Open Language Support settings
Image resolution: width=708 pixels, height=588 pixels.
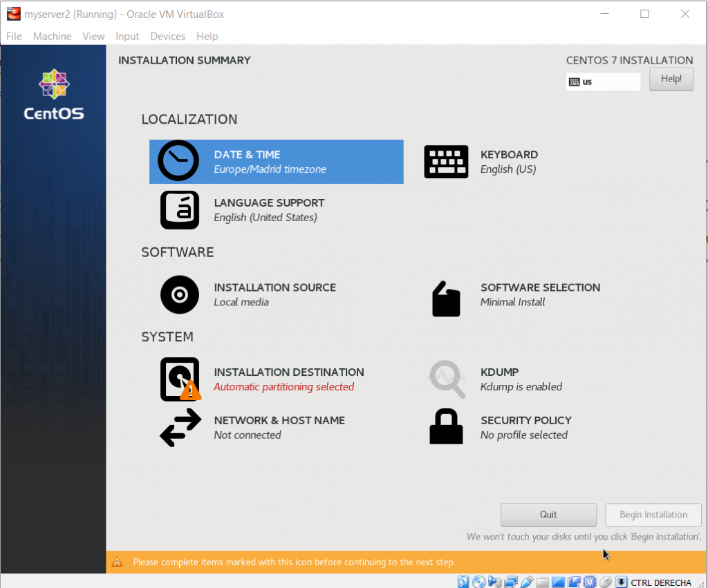coord(243,210)
